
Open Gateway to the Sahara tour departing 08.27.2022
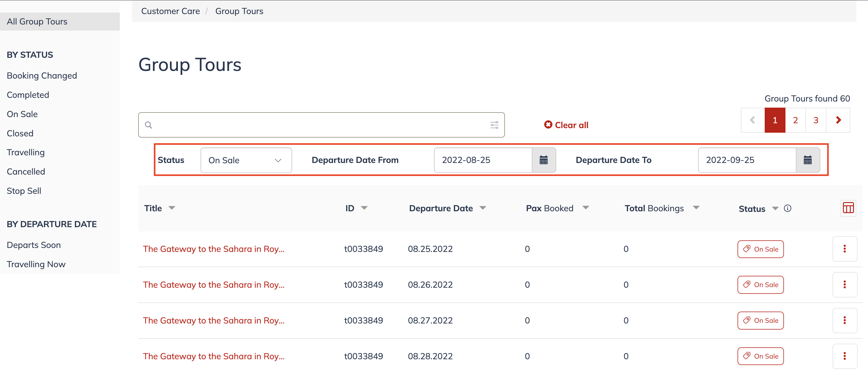pyautogui.click(x=214, y=320)
